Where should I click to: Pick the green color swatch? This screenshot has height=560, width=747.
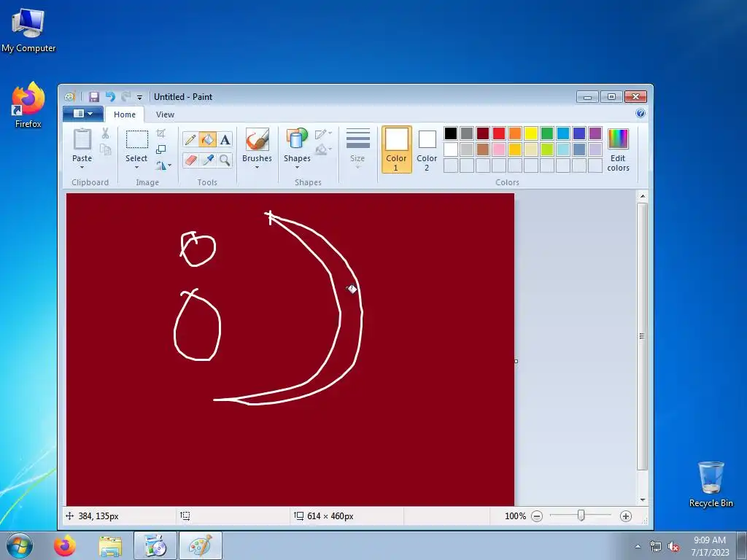[x=547, y=133]
